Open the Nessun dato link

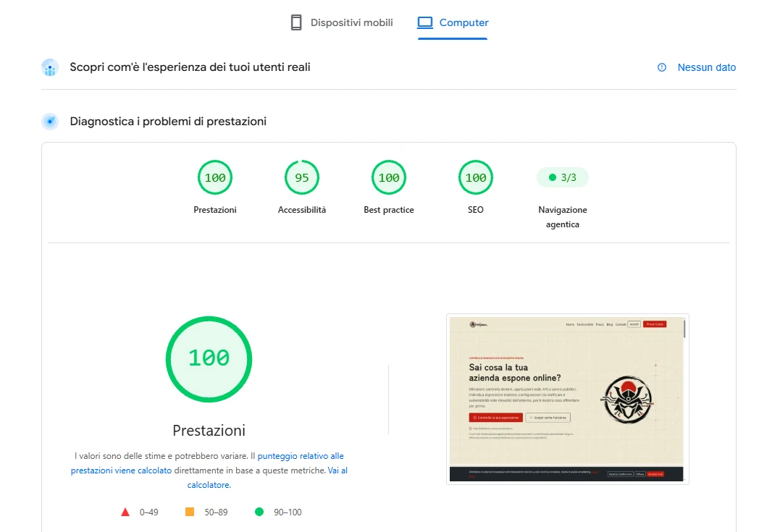click(x=706, y=67)
